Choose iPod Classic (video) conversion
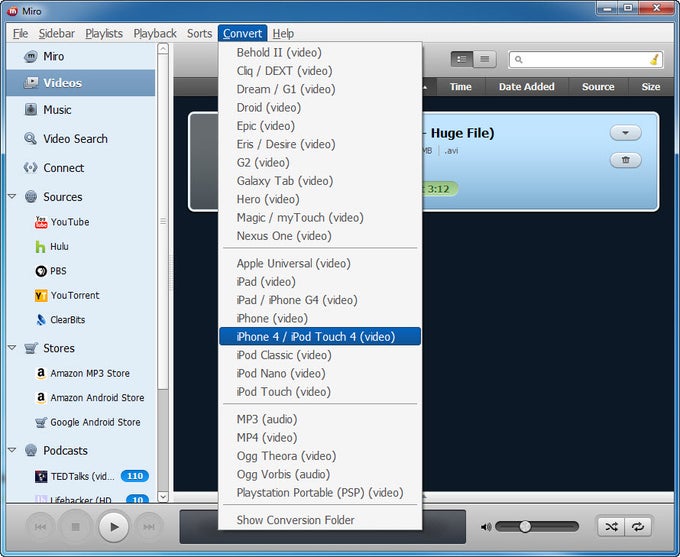The width and height of the screenshot is (680, 557). 320,355
